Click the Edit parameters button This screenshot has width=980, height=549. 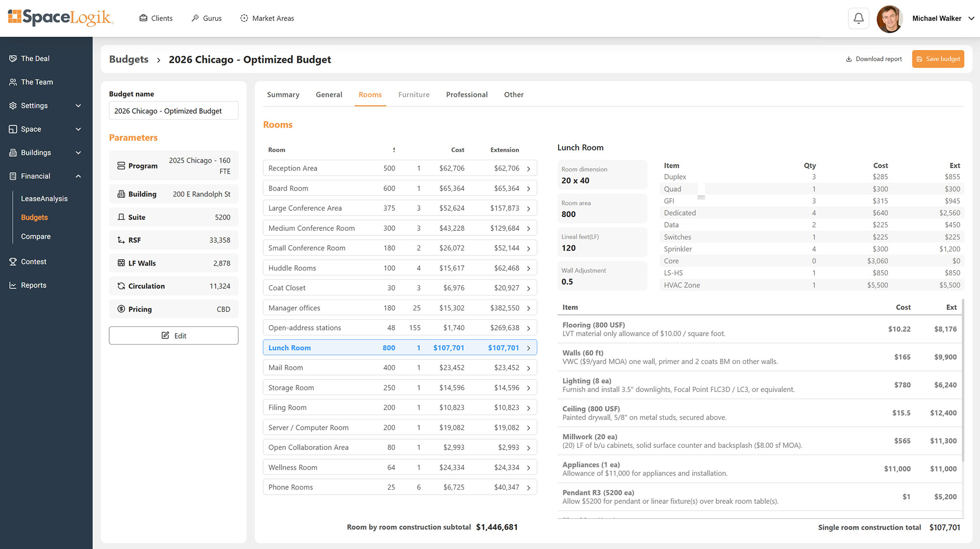tap(173, 336)
